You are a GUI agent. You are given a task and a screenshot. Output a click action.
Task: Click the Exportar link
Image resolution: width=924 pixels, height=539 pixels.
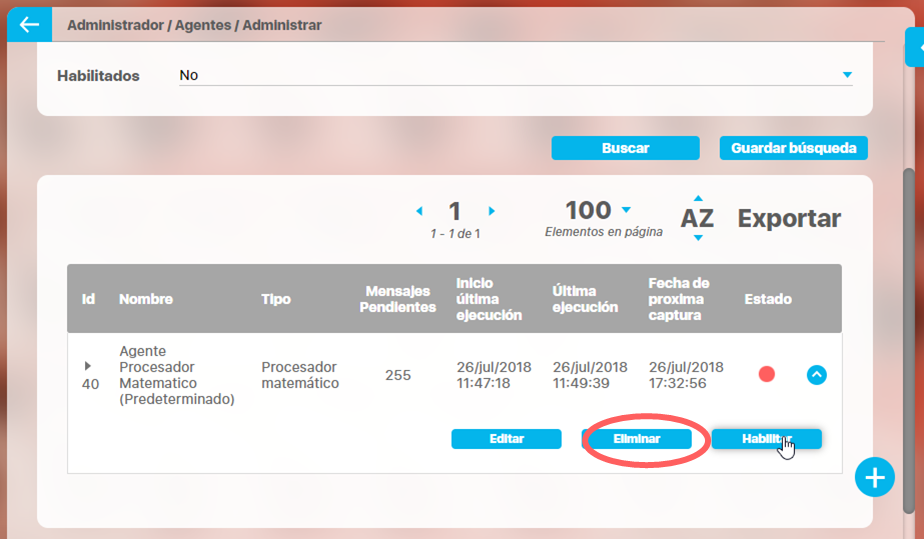pyautogui.click(x=789, y=218)
